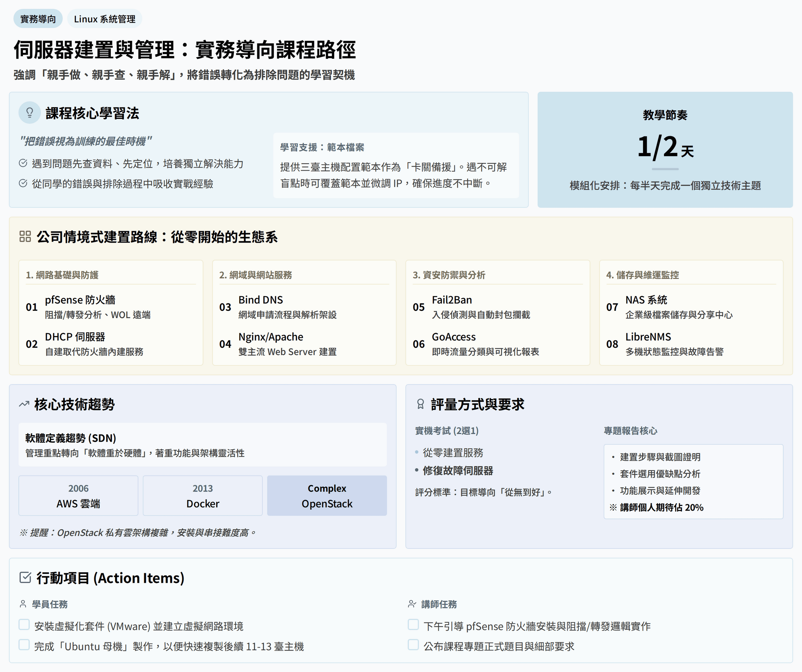
Task: Click the person icon next to 學員任務
Action: pyautogui.click(x=23, y=604)
